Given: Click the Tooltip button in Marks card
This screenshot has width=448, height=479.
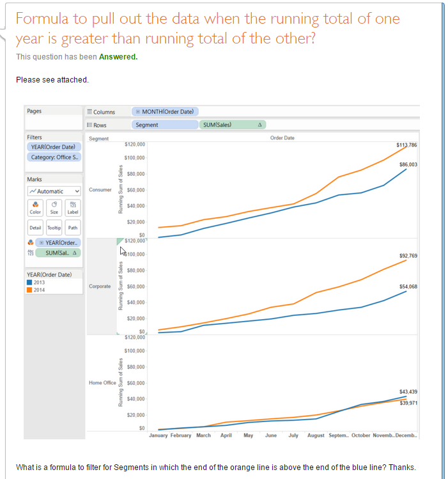Looking at the screenshot, I should point(54,228).
